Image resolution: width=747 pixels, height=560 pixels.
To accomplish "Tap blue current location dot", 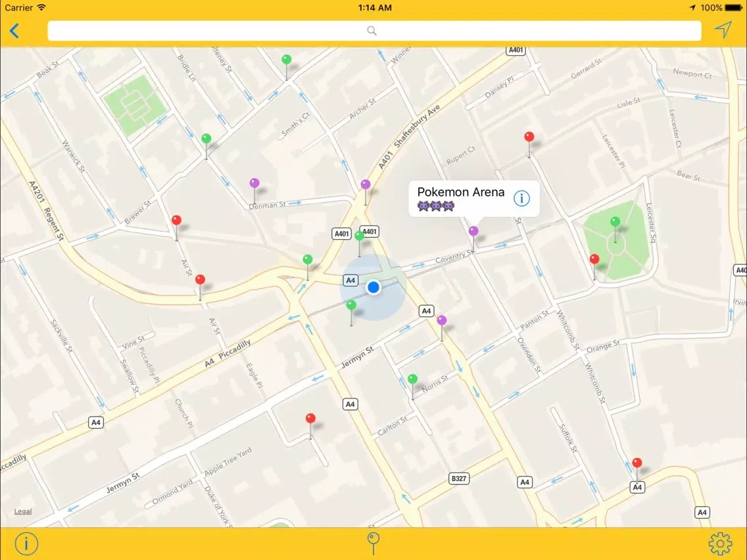I will 373,287.
